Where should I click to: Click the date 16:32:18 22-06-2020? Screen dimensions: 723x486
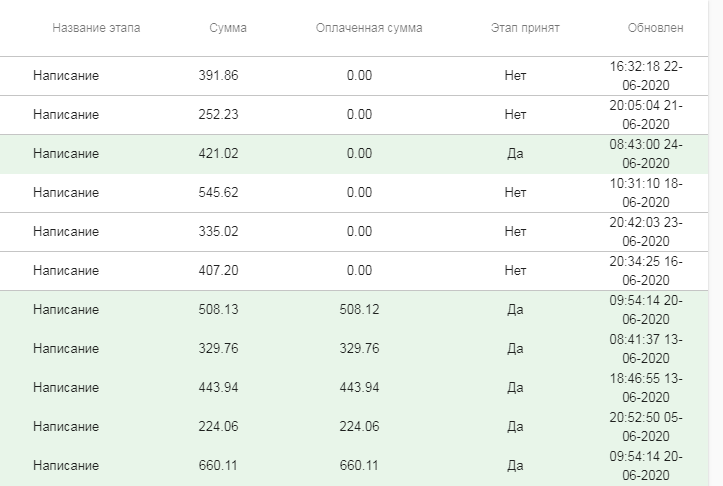tap(646, 76)
